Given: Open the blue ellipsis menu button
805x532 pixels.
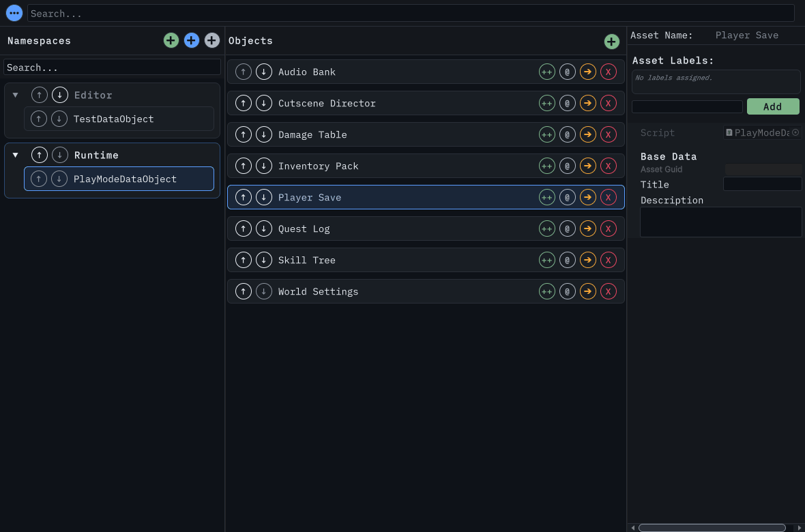Looking at the screenshot, I should click(14, 13).
